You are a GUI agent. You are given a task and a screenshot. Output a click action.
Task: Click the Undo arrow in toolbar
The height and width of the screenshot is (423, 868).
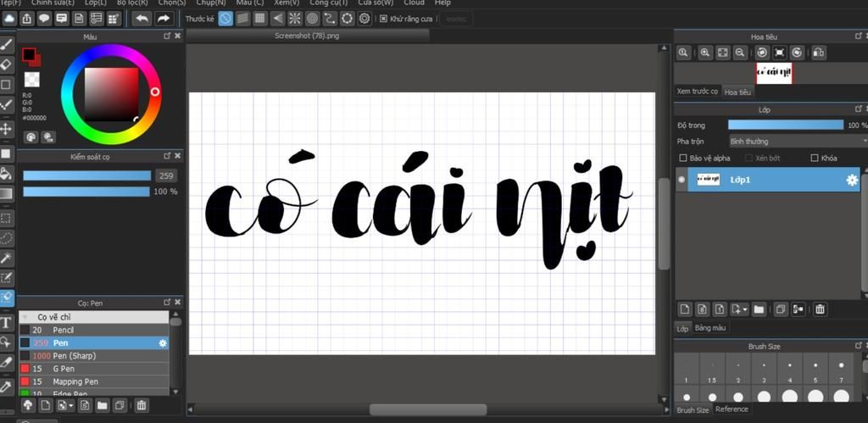click(142, 19)
